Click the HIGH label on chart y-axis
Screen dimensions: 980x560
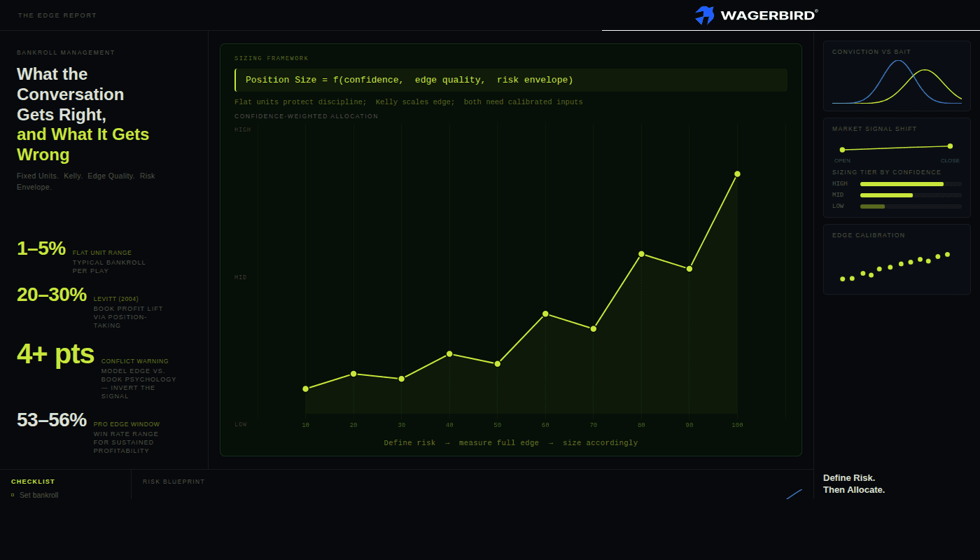(x=242, y=129)
